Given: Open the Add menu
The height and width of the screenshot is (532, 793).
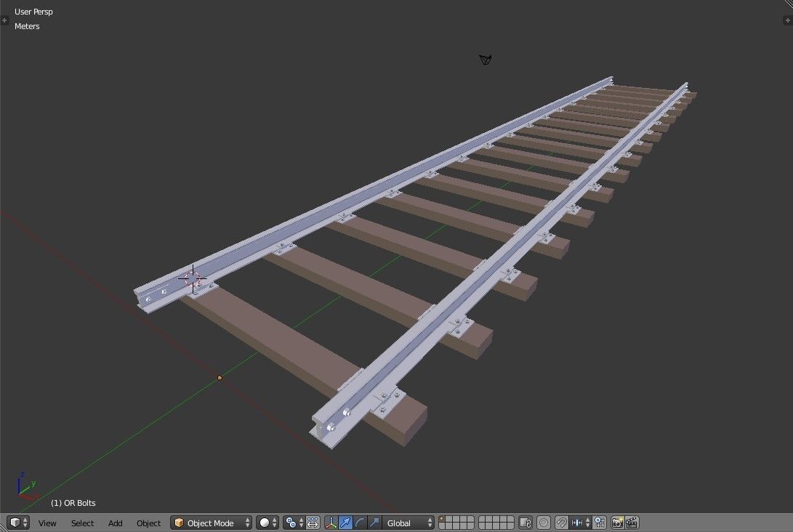Looking at the screenshot, I should [116, 523].
